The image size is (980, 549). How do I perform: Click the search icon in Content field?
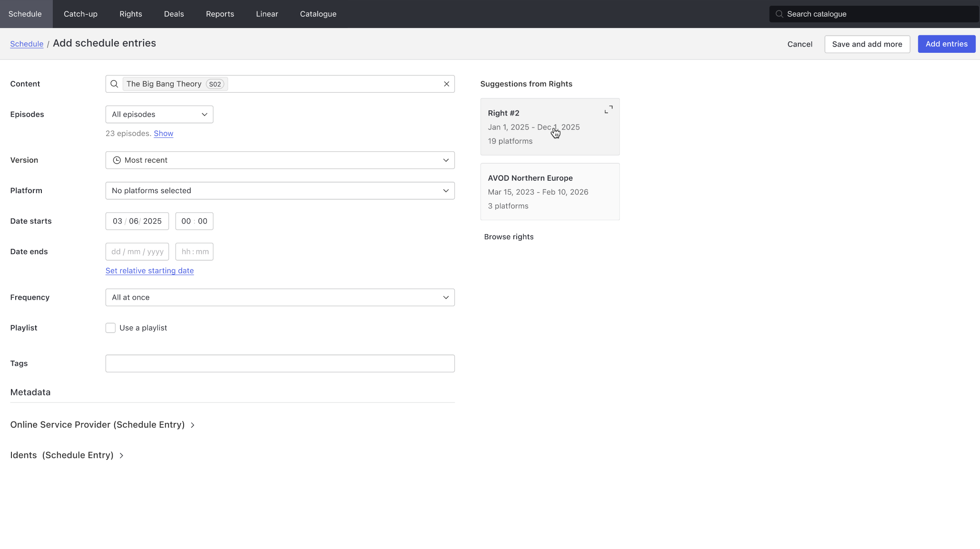114,84
